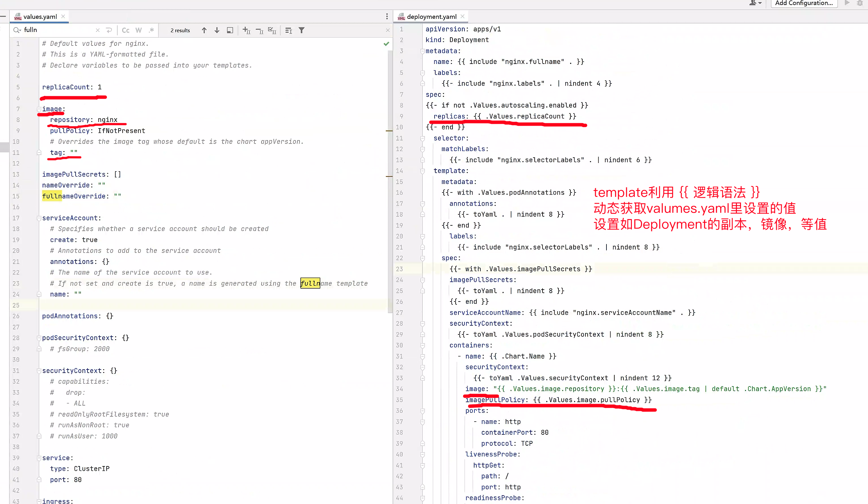Open the search history dropdown

(x=17, y=30)
